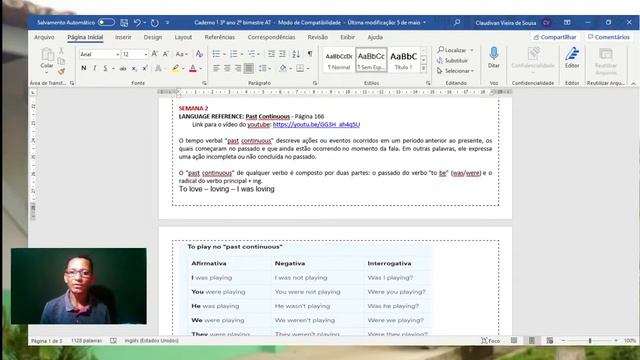This screenshot has width=640, height=360.
Task: Switch to print layout view icon
Action: tap(532, 340)
